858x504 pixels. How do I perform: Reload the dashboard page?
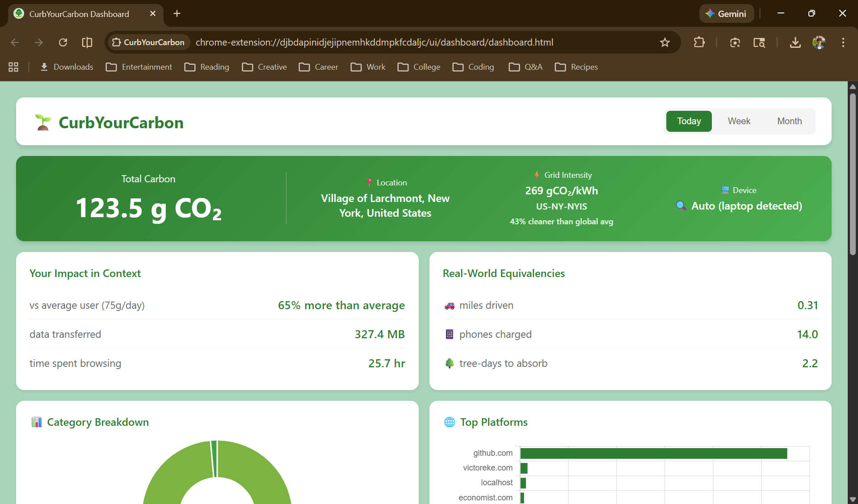(63, 42)
